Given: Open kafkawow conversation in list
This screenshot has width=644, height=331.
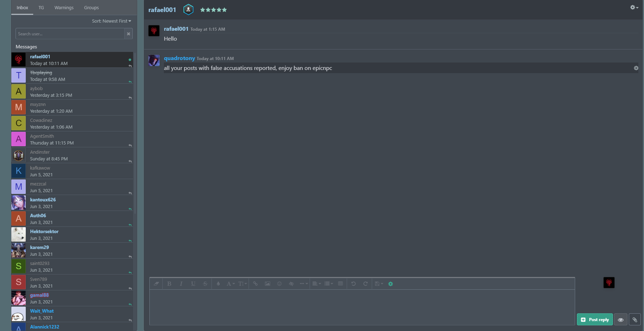Looking at the screenshot, I should point(72,171).
